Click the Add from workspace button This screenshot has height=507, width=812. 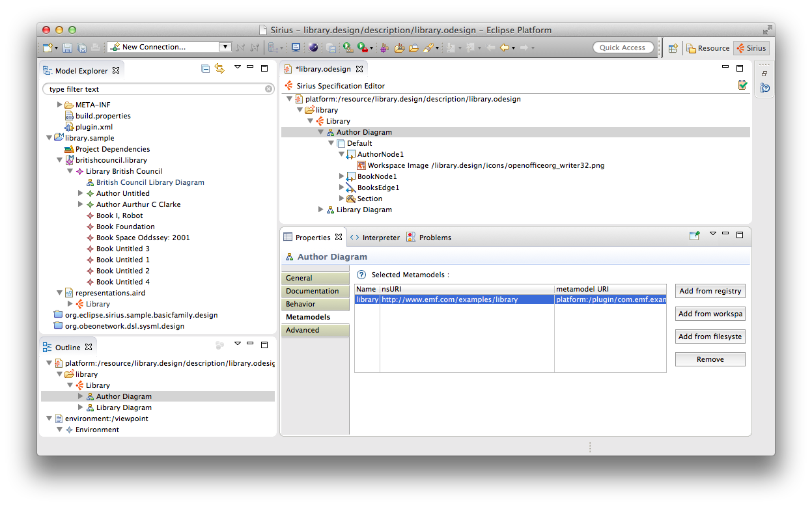tap(710, 314)
